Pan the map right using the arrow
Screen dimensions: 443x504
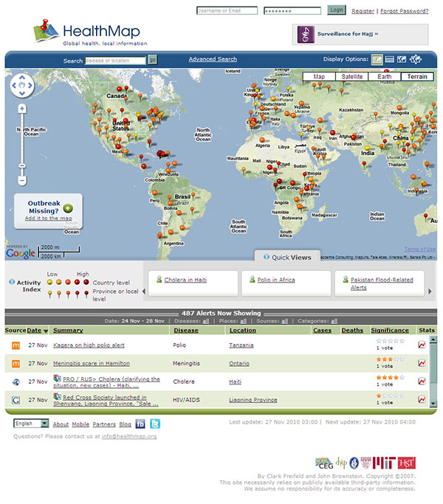[x=30, y=86]
